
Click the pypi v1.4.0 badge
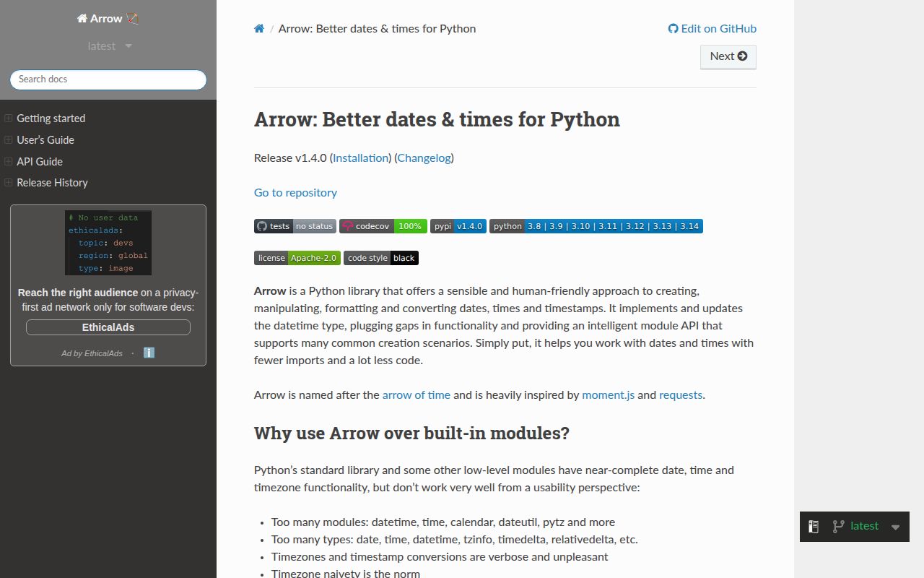458,226
